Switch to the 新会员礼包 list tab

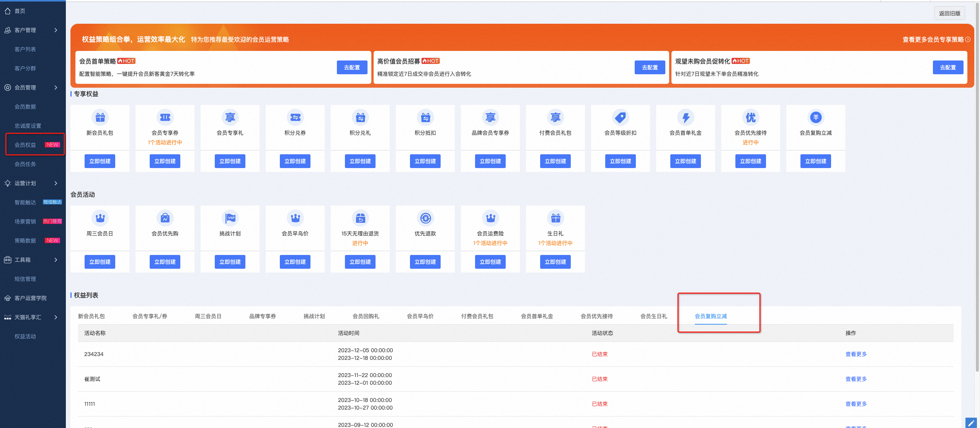coord(91,316)
